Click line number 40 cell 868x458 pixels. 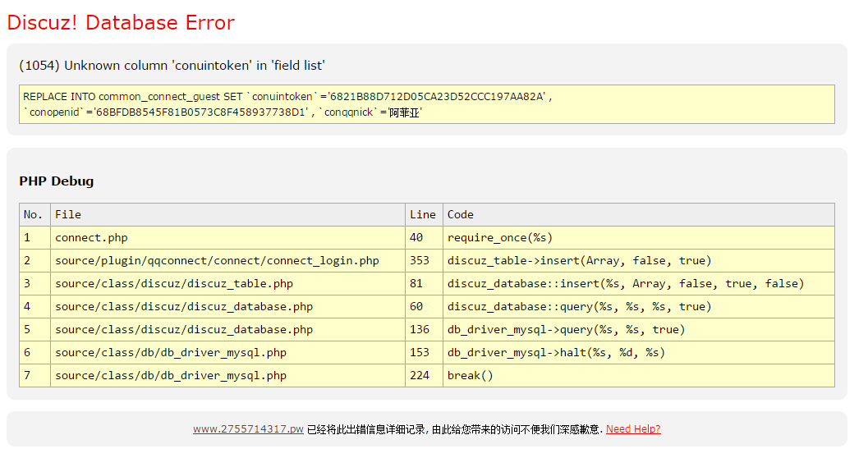(424, 238)
